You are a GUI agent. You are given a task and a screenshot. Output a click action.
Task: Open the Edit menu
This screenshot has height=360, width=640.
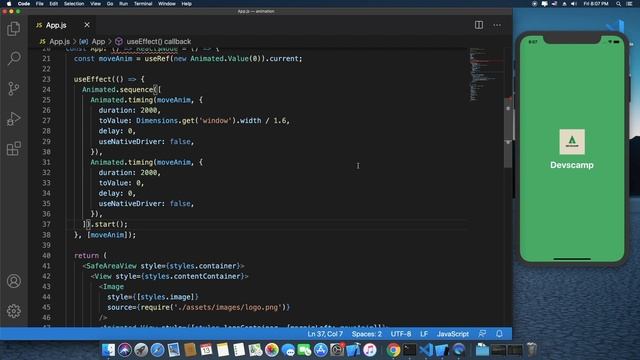tap(53, 4)
